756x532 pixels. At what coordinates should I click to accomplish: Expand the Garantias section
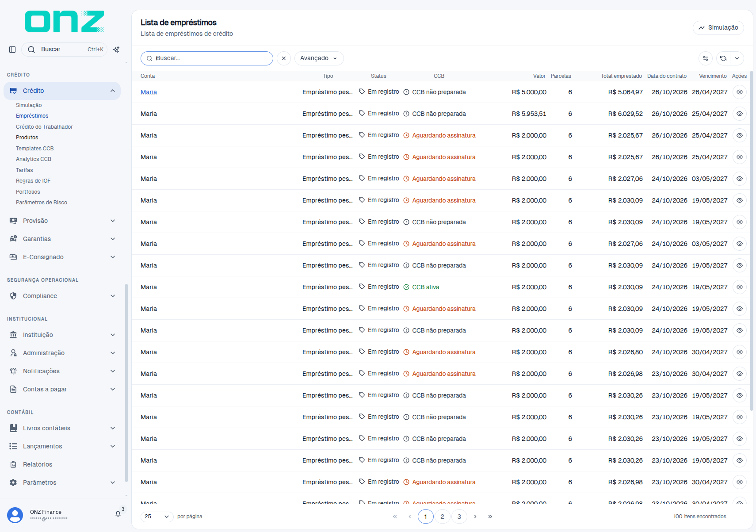click(62, 239)
